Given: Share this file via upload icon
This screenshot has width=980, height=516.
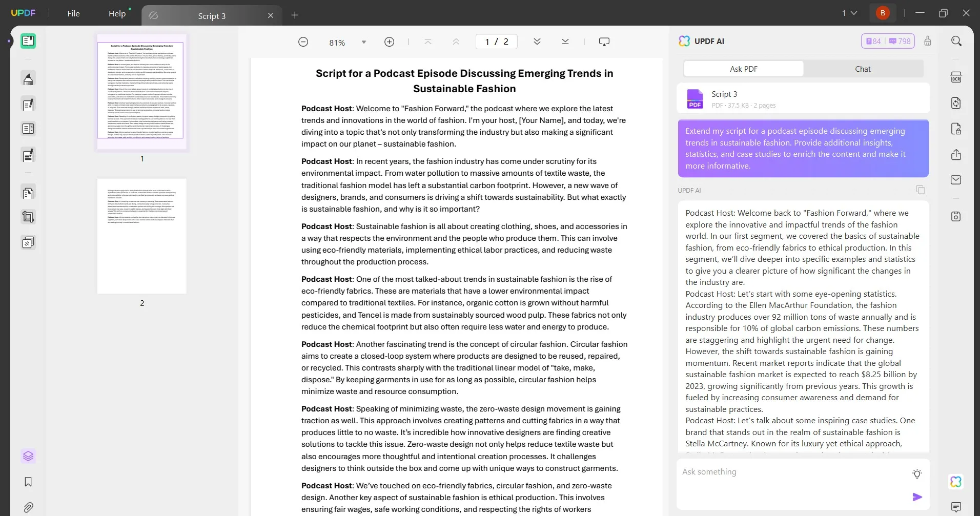Looking at the screenshot, I should click(956, 154).
